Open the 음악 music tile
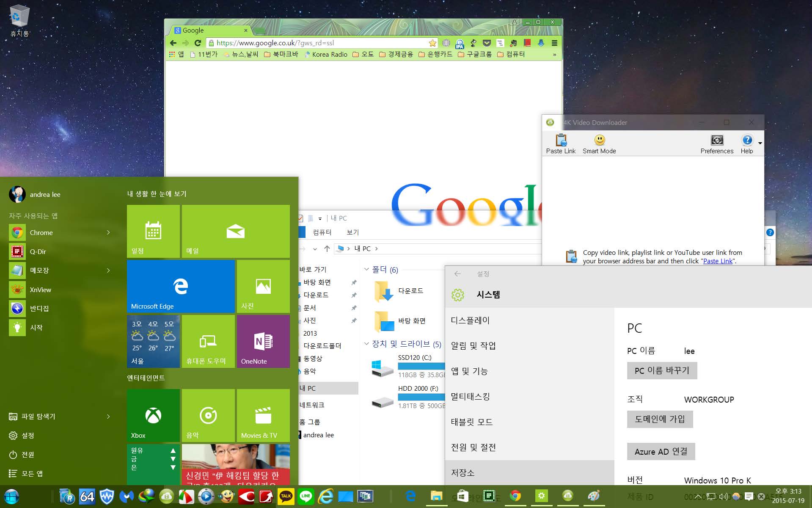The image size is (812, 508). pyautogui.click(x=208, y=415)
